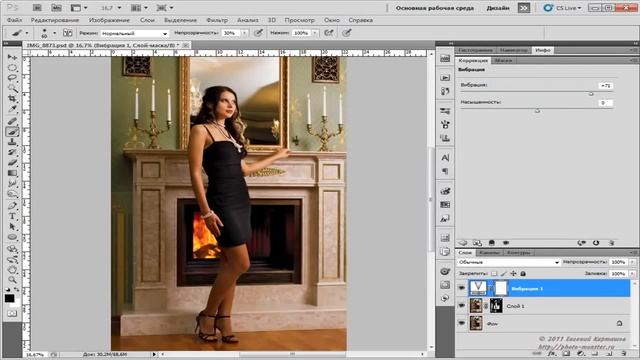Show more workspaces chevron button
Screen dimensions: 640x360
point(524,8)
